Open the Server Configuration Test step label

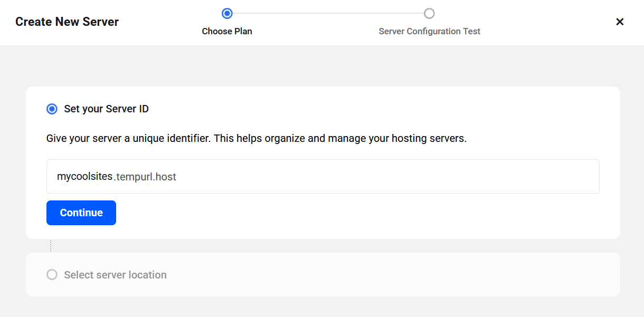[429, 31]
